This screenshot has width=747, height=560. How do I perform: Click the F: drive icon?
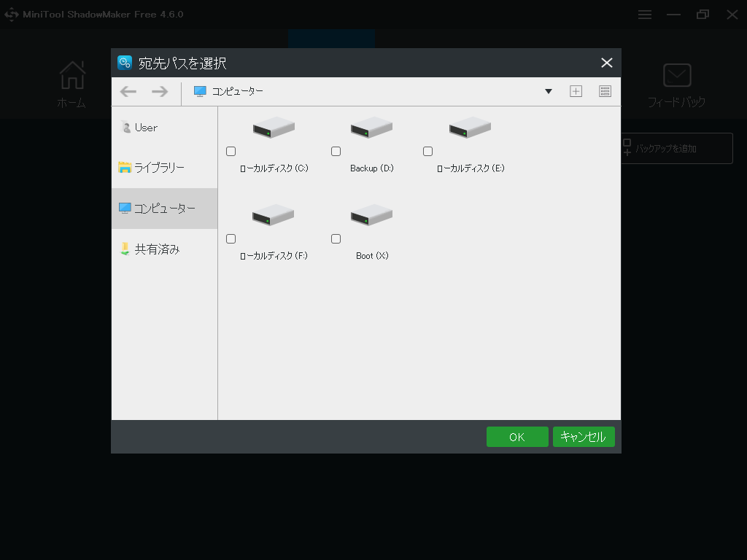(274, 215)
